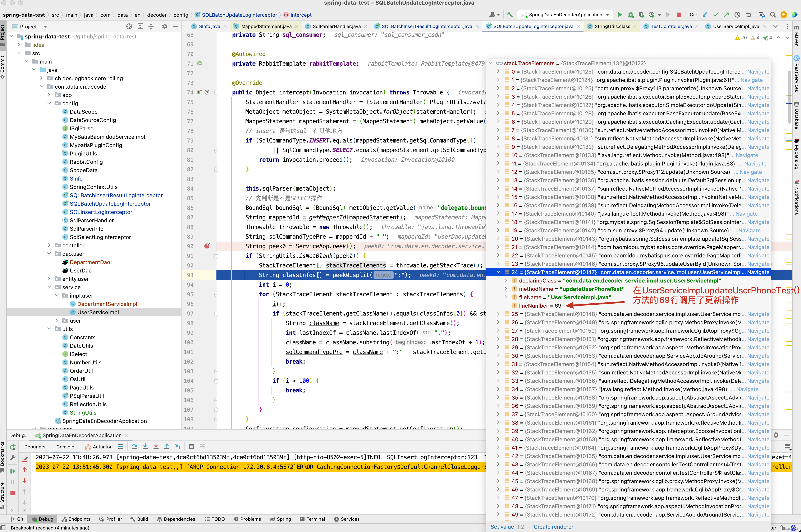801x532 pixels.
Task: Open Project panel gear options
Action: tap(165, 27)
